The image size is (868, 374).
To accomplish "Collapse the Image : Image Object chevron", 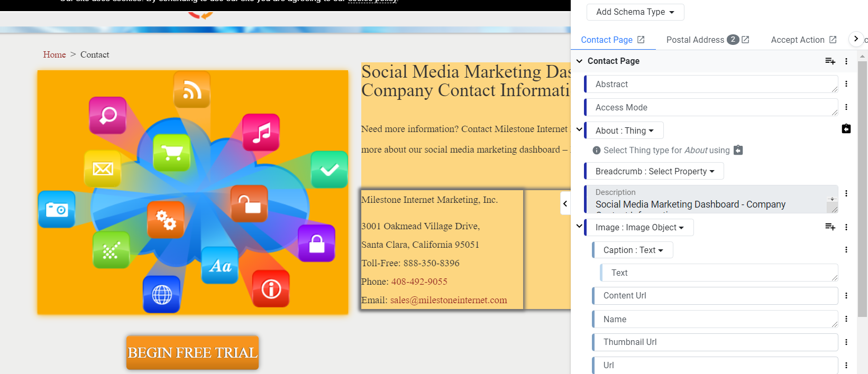I will click(579, 226).
